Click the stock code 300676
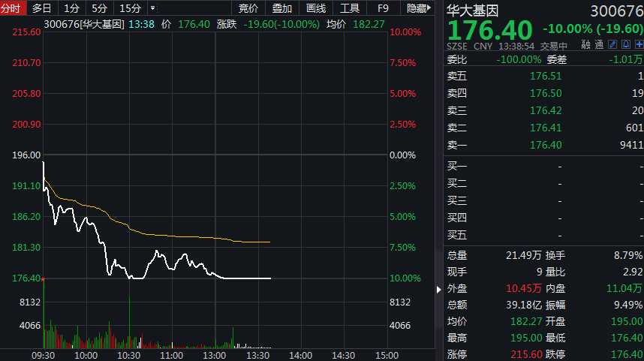Image resolution: width=644 pixels, height=361 pixels. point(616,11)
